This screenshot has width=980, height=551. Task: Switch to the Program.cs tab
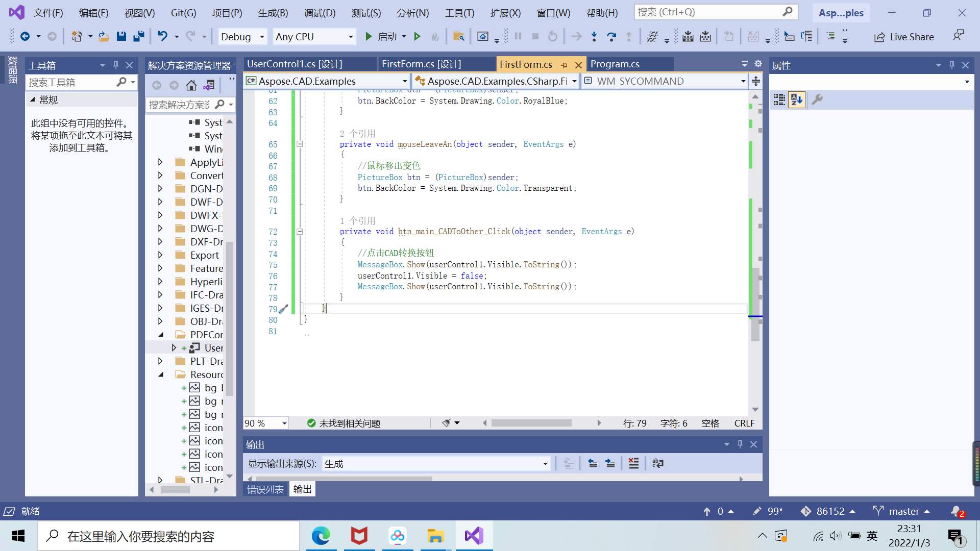point(616,64)
